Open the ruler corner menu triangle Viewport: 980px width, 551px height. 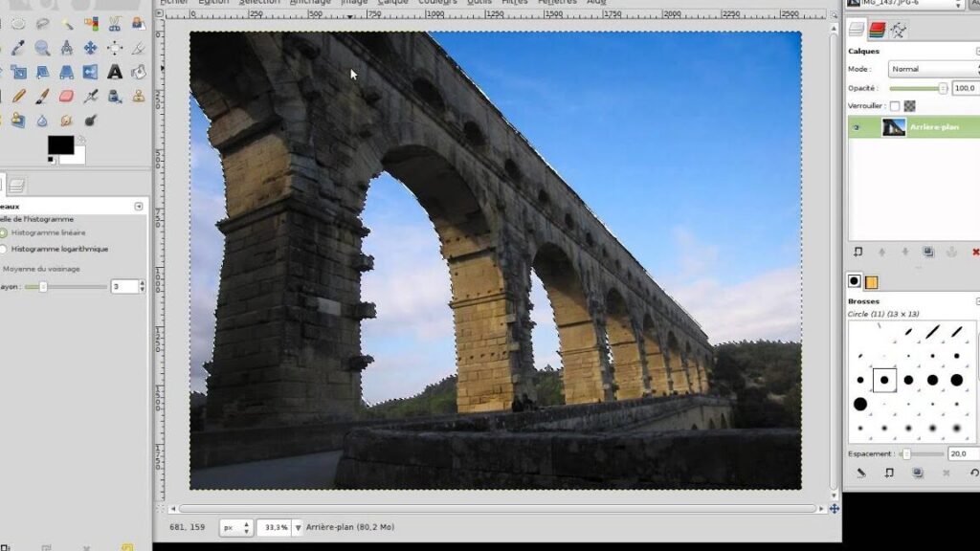pos(160,13)
